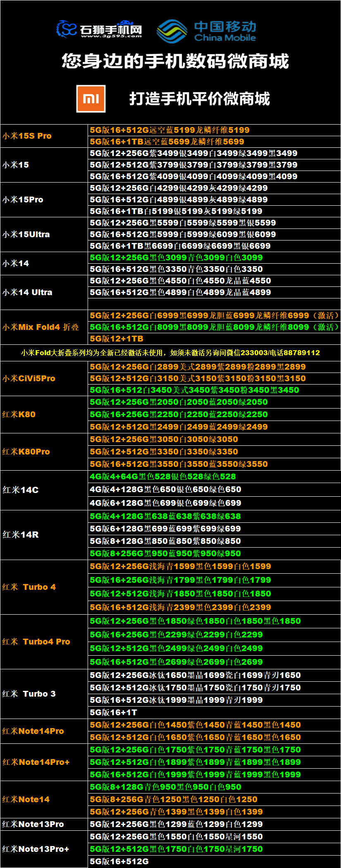Click the 16+512G 黑3550 price row
Viewport: 341px width, 868px height.
pos(215,464)
